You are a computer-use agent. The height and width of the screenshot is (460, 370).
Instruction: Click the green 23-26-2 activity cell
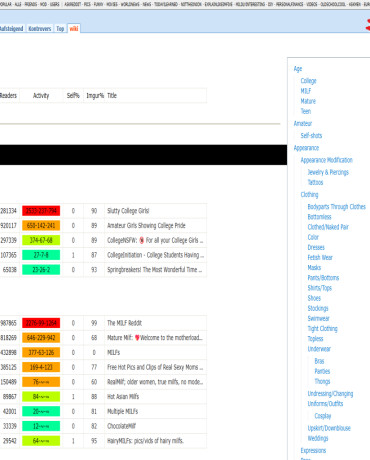click(41, 270)
